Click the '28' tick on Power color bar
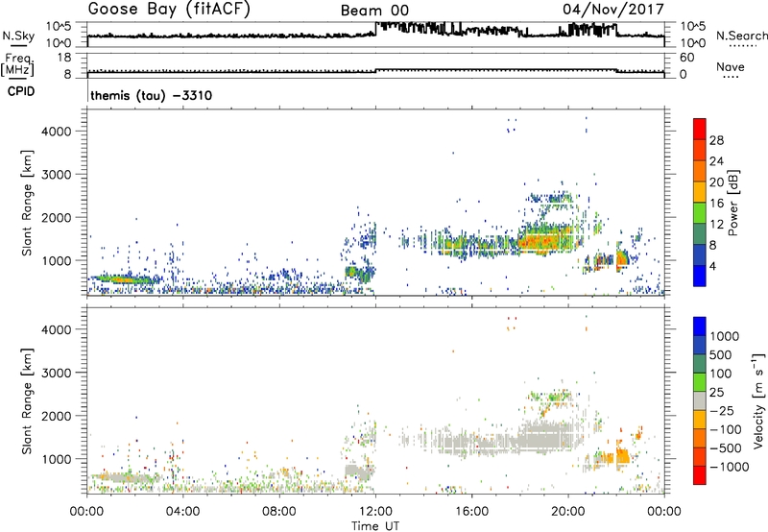The height and width of the screenshot is (532, 768). click(716, 140)
